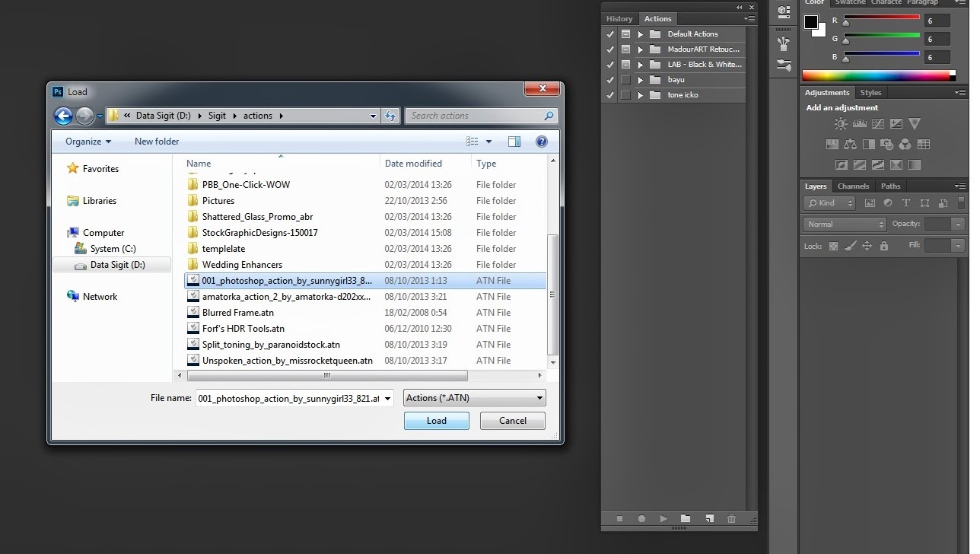Add a Curves adjustment layer
Viewport: 980px width, 554px height.
pyautogui.click(x=878, y=123)
